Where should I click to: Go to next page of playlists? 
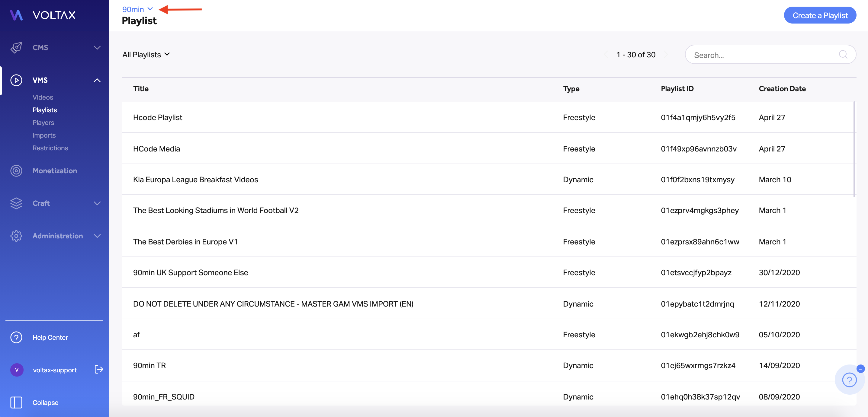(x=666, y=55)
